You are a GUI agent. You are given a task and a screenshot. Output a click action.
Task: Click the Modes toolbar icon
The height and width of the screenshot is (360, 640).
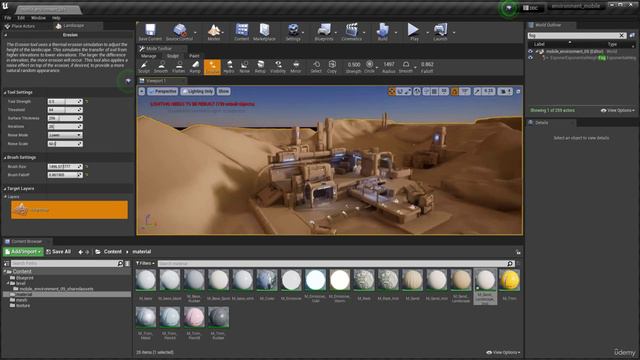point(214,32)
